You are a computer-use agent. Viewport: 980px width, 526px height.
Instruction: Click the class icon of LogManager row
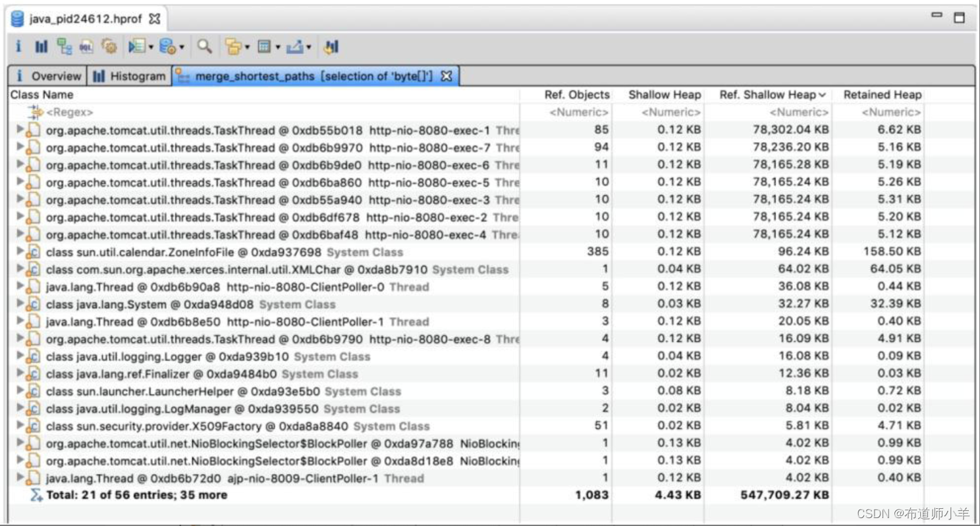coord(33,408)
